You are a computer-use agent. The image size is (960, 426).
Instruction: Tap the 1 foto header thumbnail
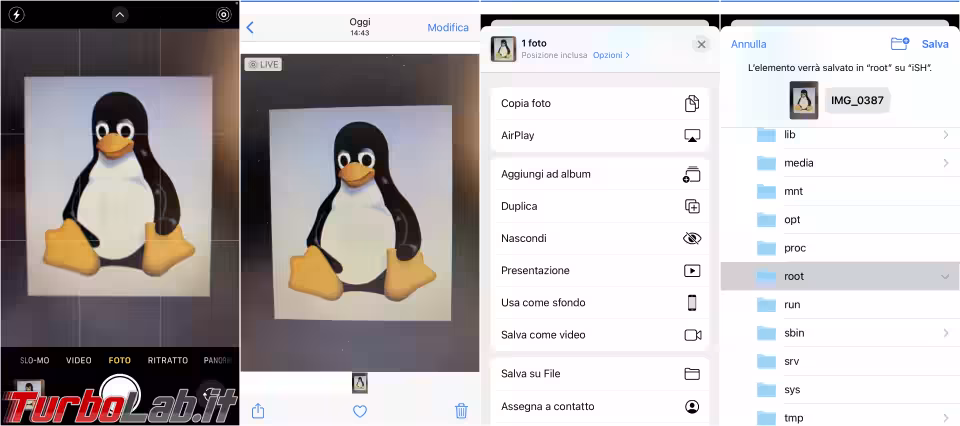coord(503,49)
